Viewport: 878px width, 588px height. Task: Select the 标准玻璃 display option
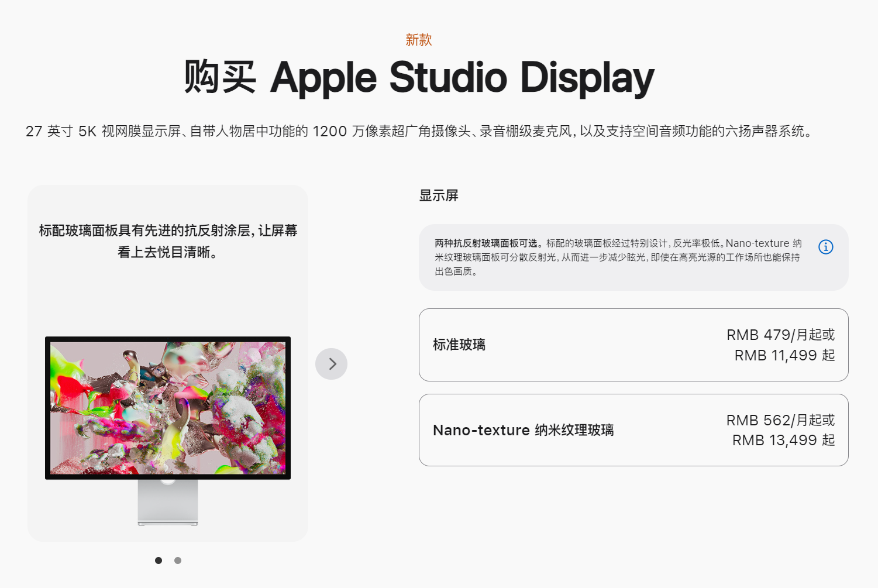pyautogui.click(x=633, y=345)
